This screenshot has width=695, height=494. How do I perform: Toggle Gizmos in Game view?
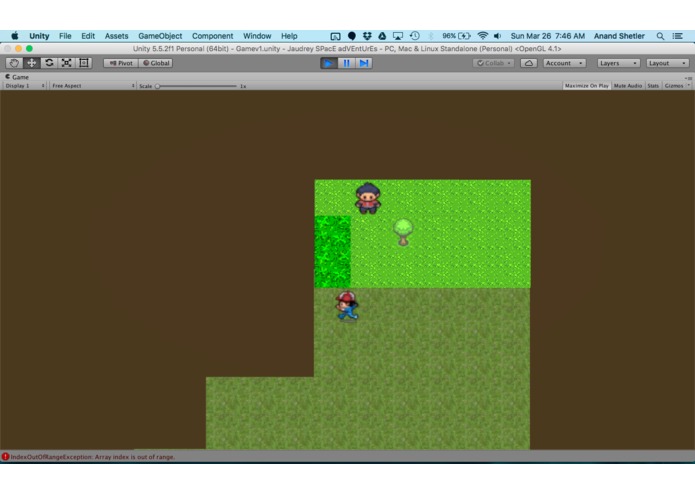coord(674,86)
